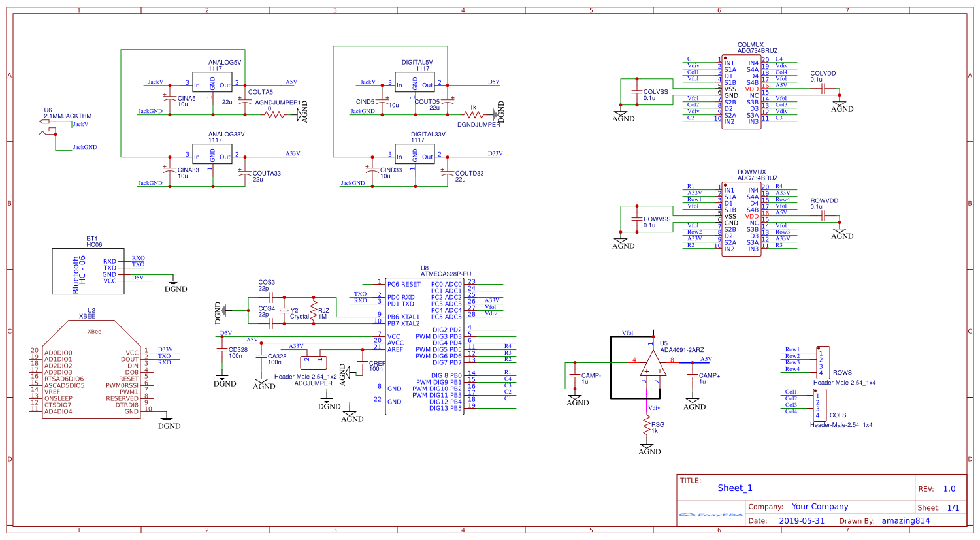The height and width of the screenshot is (540, 980).
Task: Select the Your Company name field
Action: (820, 507)
